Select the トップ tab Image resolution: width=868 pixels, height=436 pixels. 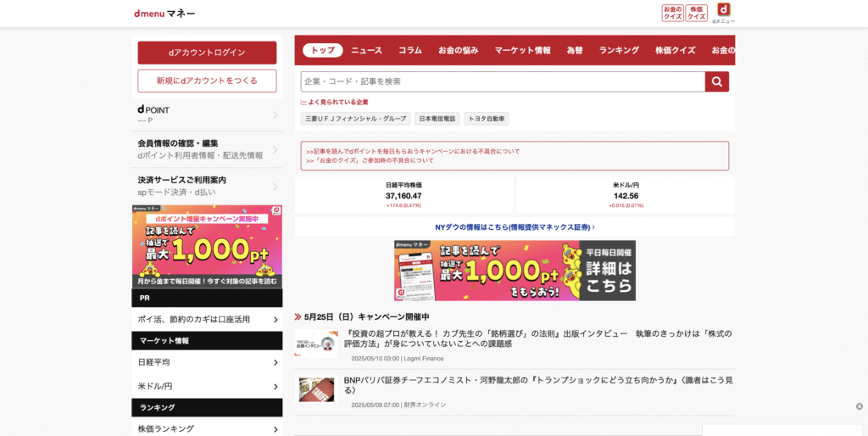(323, 50)
